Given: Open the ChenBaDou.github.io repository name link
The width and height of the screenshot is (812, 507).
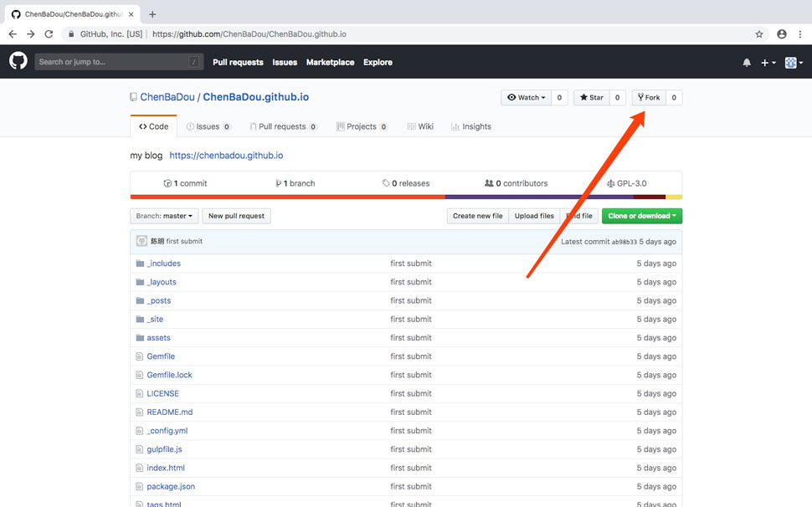Looking at the screenshot, I should coord(256,97).
